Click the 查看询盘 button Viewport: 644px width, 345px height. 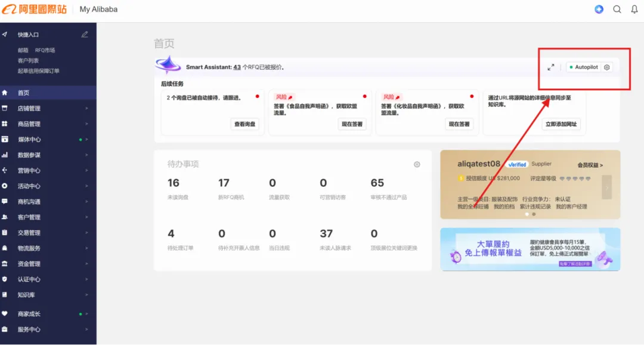tap(245, 124)
